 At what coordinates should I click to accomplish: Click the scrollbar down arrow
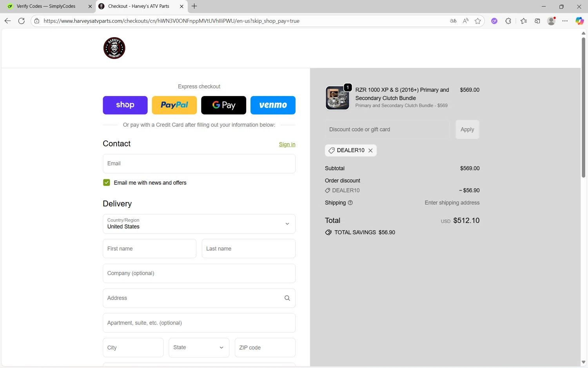(583, 362)
